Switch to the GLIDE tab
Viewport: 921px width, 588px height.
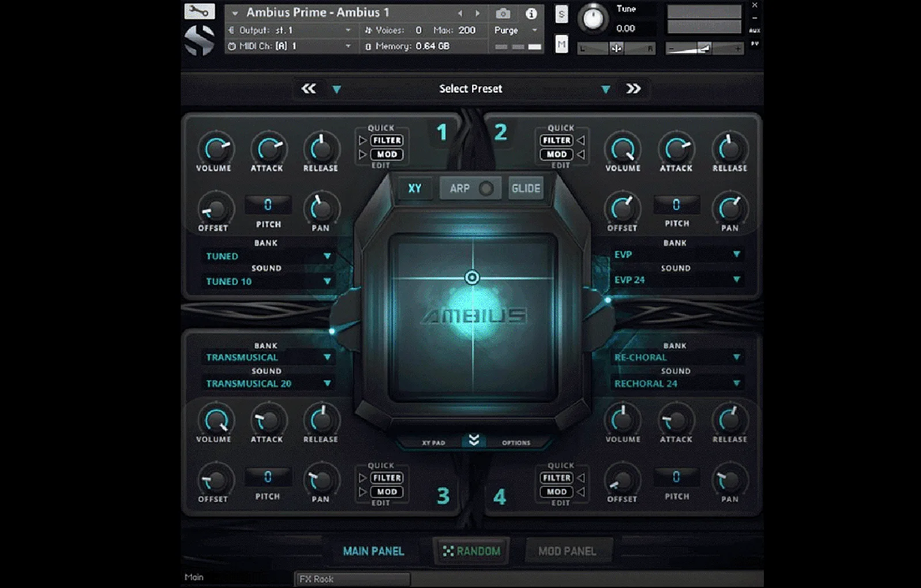point(526,188)
